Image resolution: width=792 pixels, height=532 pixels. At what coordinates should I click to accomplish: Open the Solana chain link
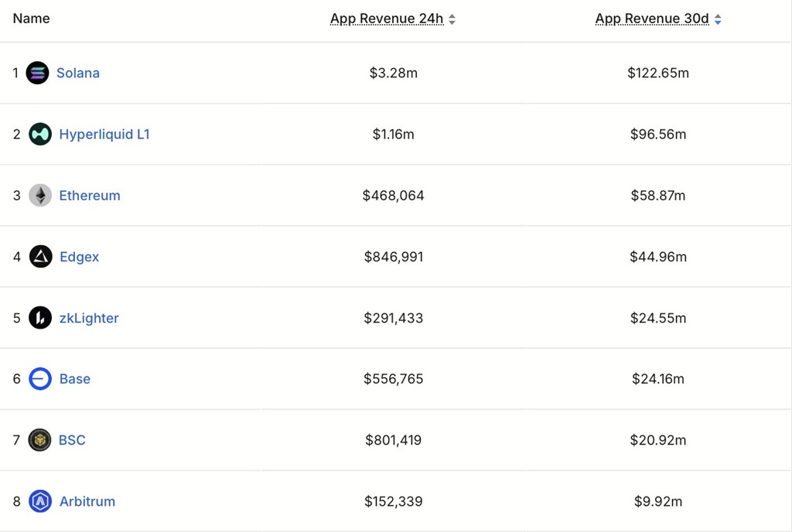(x=78, y=73)
